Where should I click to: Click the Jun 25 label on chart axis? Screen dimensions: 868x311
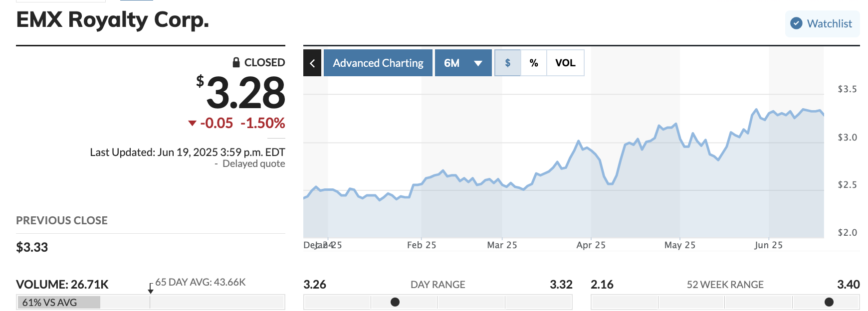coord(768,245)
